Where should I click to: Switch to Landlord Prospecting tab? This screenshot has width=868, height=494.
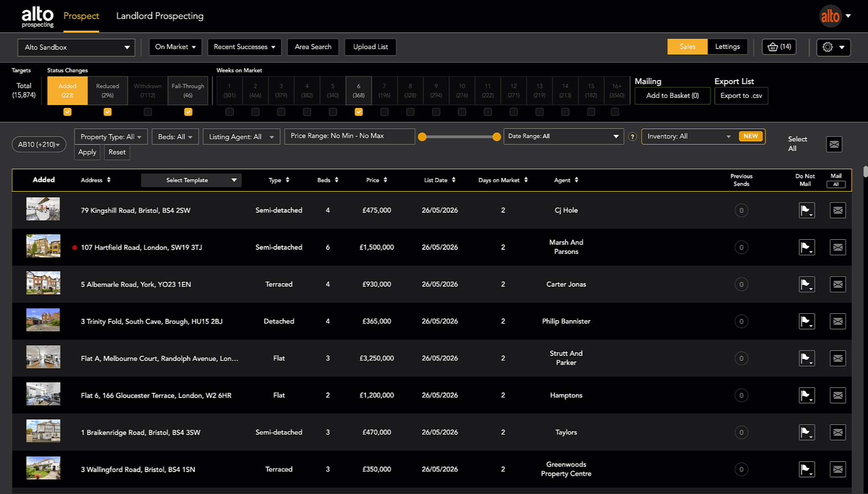160,16
